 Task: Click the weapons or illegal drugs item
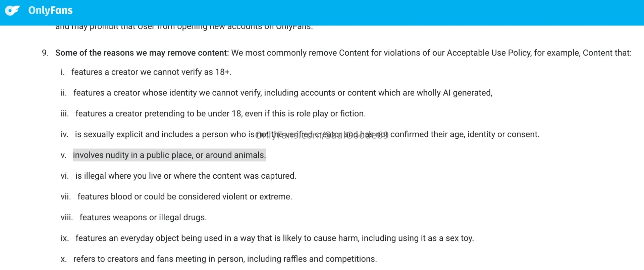(x=143, y=218)
